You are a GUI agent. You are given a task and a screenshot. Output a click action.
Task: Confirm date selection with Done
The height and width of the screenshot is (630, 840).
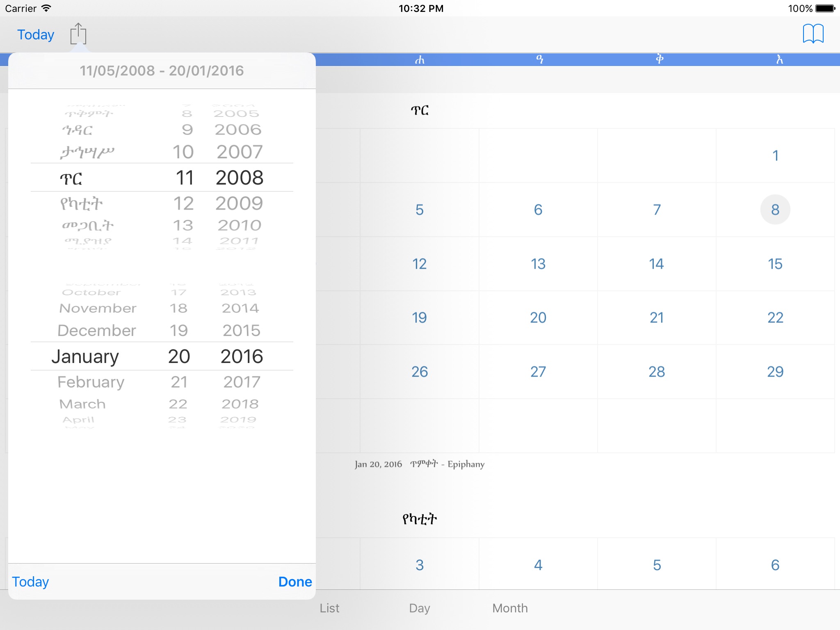tap(295, 582)
